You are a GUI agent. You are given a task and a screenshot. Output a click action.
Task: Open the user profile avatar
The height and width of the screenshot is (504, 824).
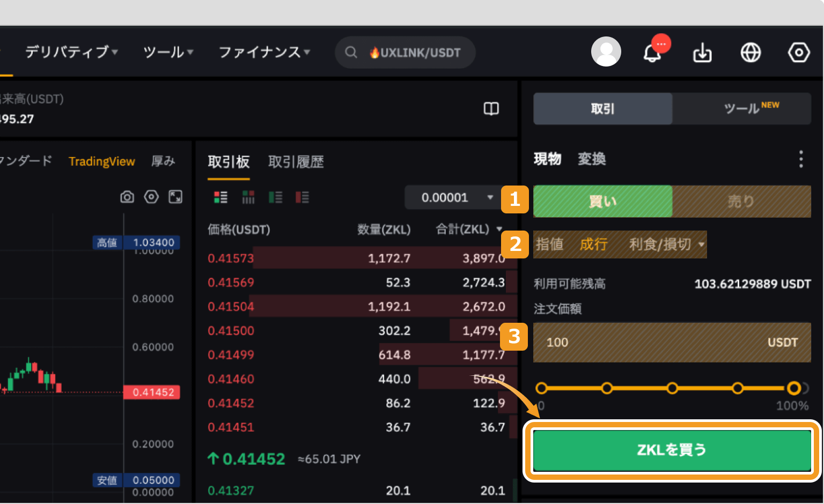pyautogui.click(x=606, y=51)
